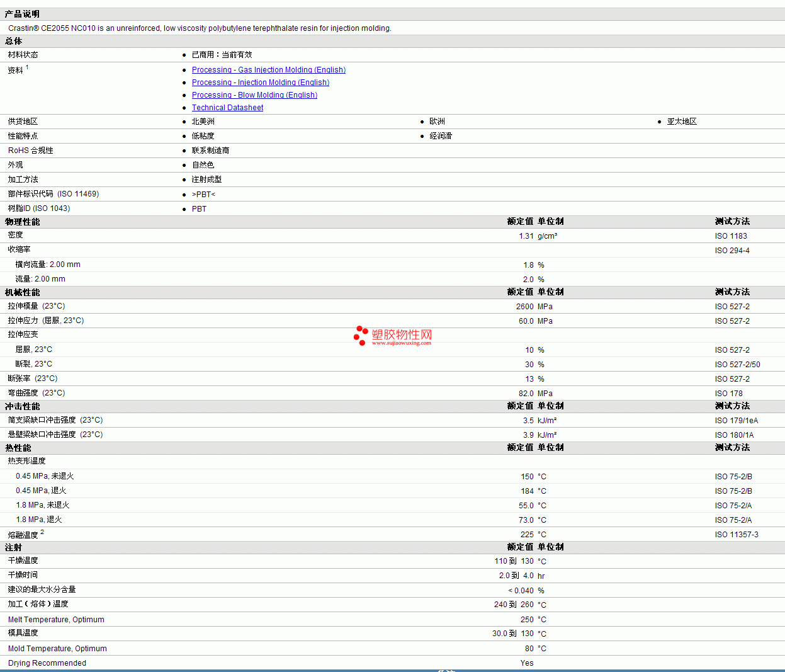Select the 注射成型 processing value
The height and width of the screenshot is (672, 785).
click(206, 179)
